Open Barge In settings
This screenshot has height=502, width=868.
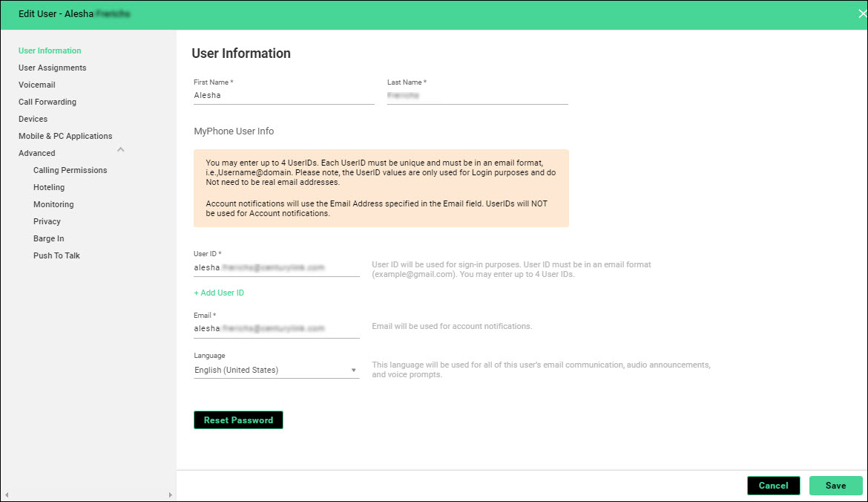coord(49,238)
